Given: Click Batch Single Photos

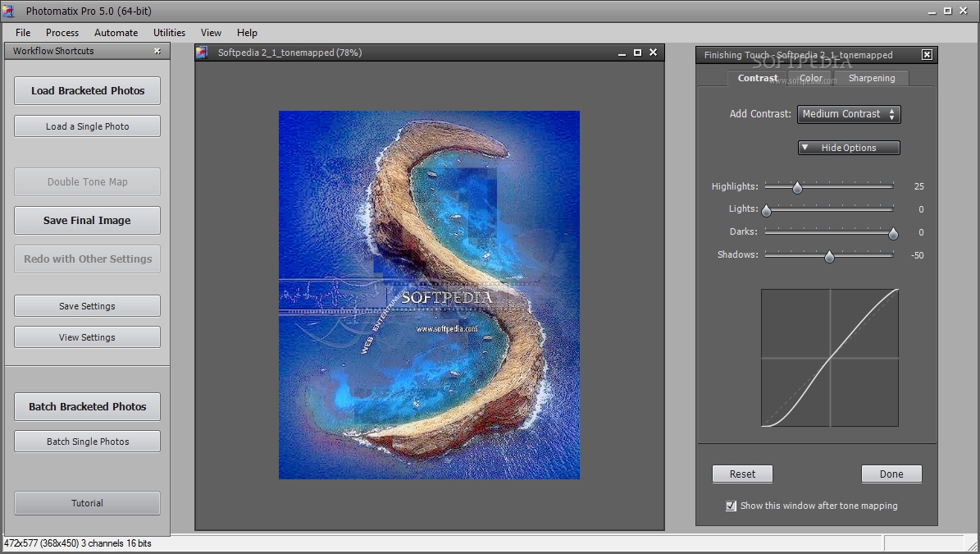Looking at the screenshot, I should (x=88, y=442).
